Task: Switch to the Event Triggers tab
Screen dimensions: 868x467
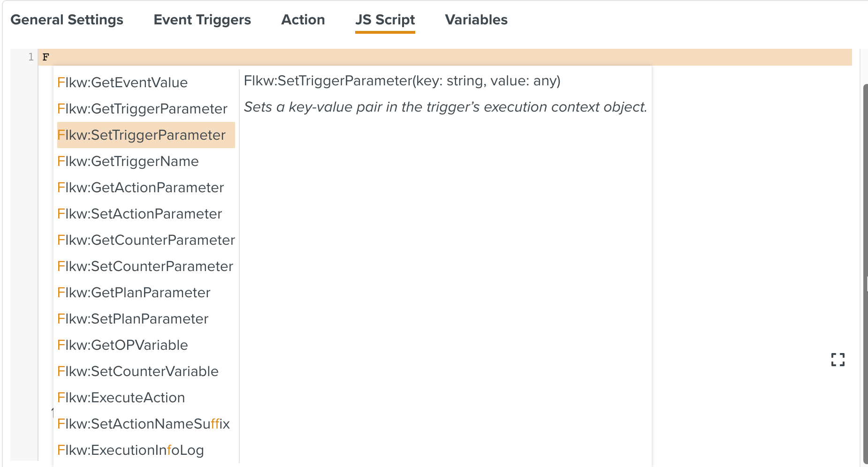Action: 202,20
